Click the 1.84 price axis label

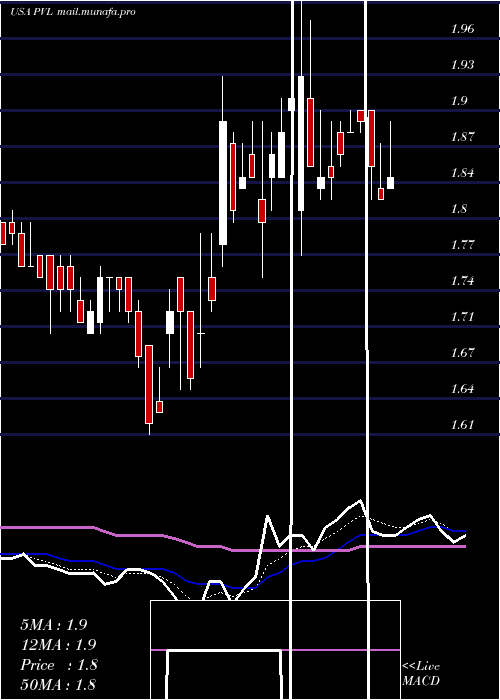click(x=462, y=173)
